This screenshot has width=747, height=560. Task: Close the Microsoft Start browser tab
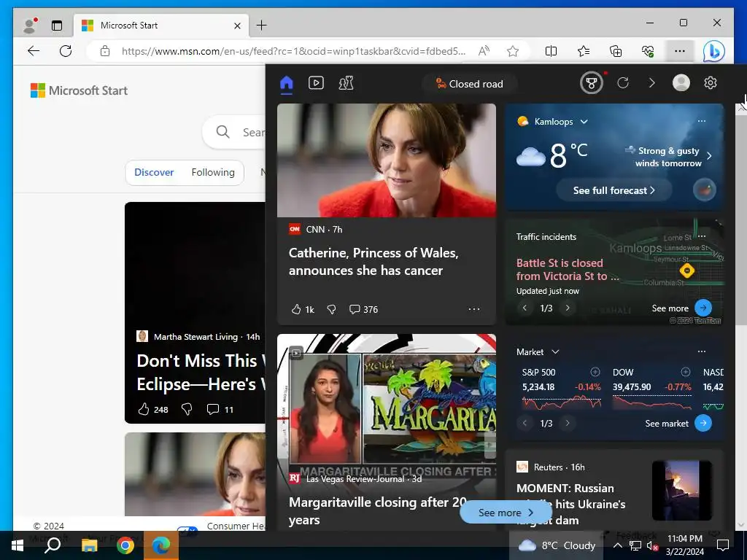click(237, 26)
